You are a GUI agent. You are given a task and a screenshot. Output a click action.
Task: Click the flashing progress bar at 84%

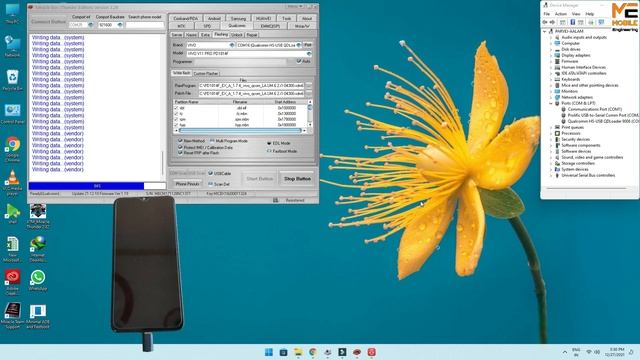(x=97, y=186)
